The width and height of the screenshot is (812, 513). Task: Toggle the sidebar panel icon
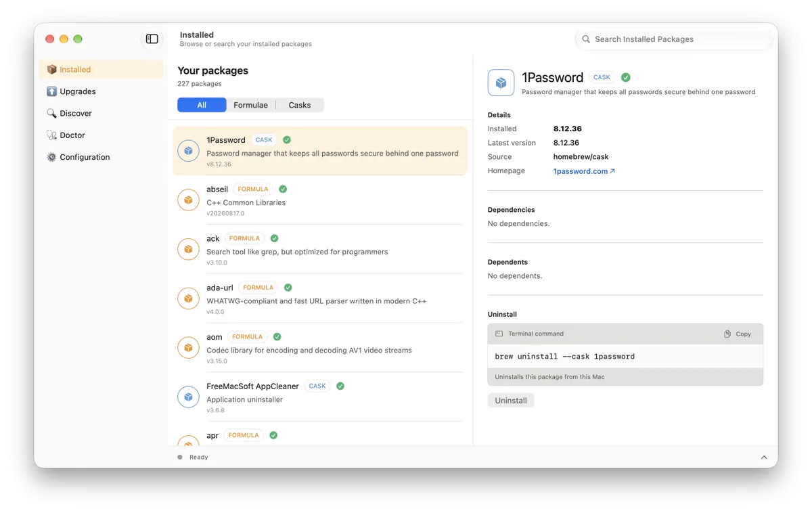point(152,39)
